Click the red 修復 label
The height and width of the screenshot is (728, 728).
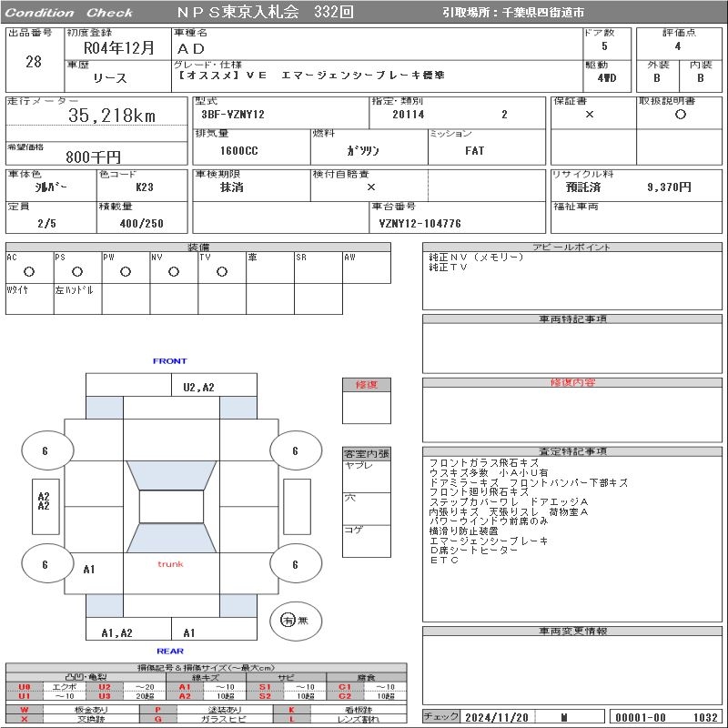pyautogui.click(x=366, y=385)
